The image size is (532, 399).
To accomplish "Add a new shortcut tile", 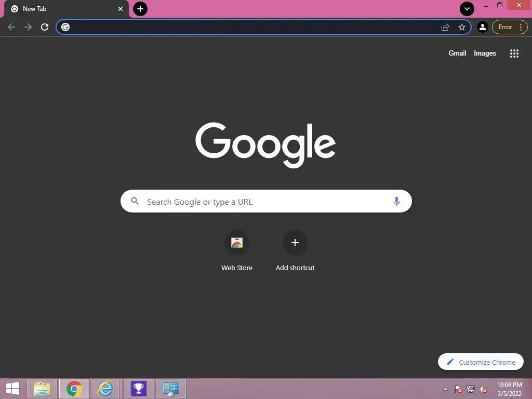I will point(295,251).
